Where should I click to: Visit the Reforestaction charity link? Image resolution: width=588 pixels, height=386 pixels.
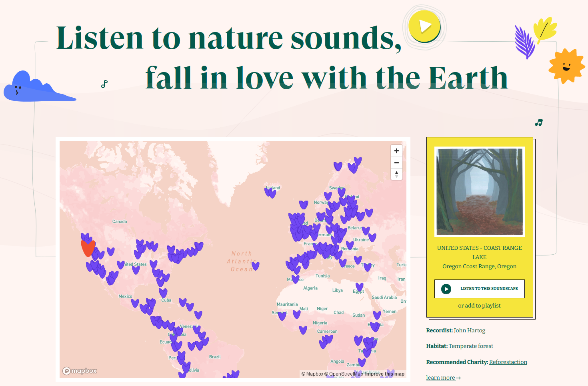coord(508,362)
